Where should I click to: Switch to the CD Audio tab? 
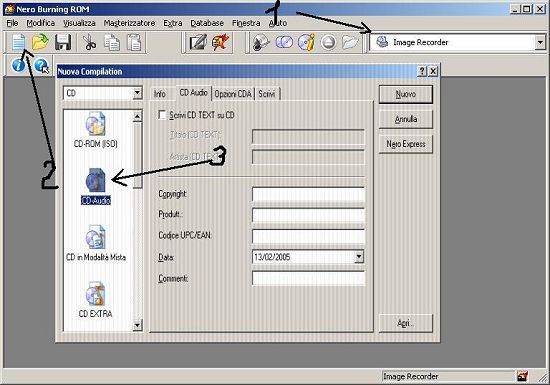pos(194,93)
